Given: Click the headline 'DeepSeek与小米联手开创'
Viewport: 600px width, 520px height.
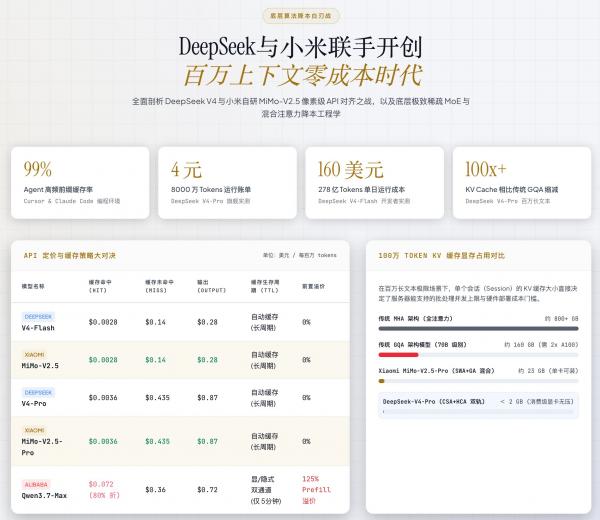Looking at the screenshot, I should click(x=301, y=47).
